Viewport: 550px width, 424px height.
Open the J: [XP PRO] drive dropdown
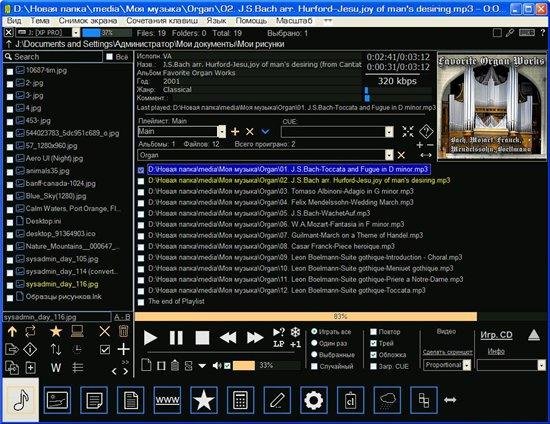pyautogui.click(x=76, y=33)
